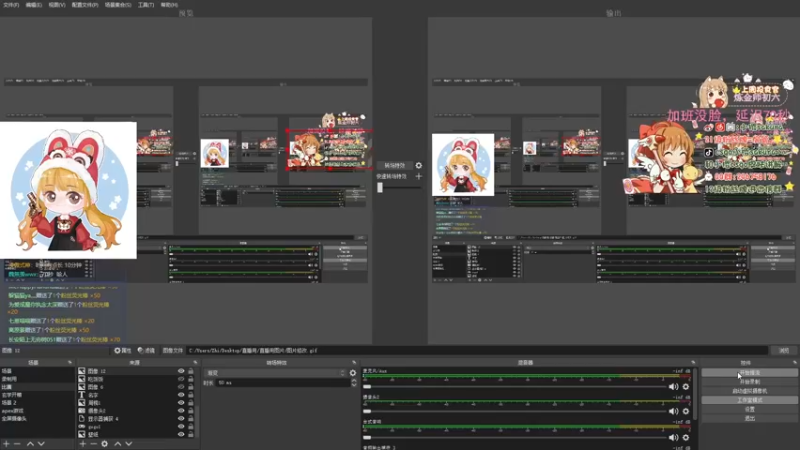Screen dimensions: 800x450
Task: Click the image file path input field
Action: [x=477, y=351]
